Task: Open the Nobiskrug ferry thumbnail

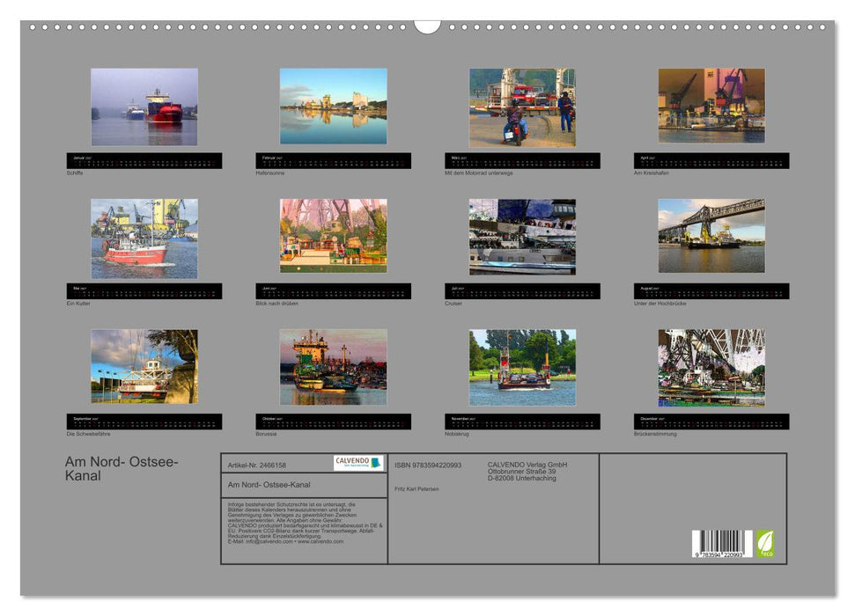Action: (522, 368)
